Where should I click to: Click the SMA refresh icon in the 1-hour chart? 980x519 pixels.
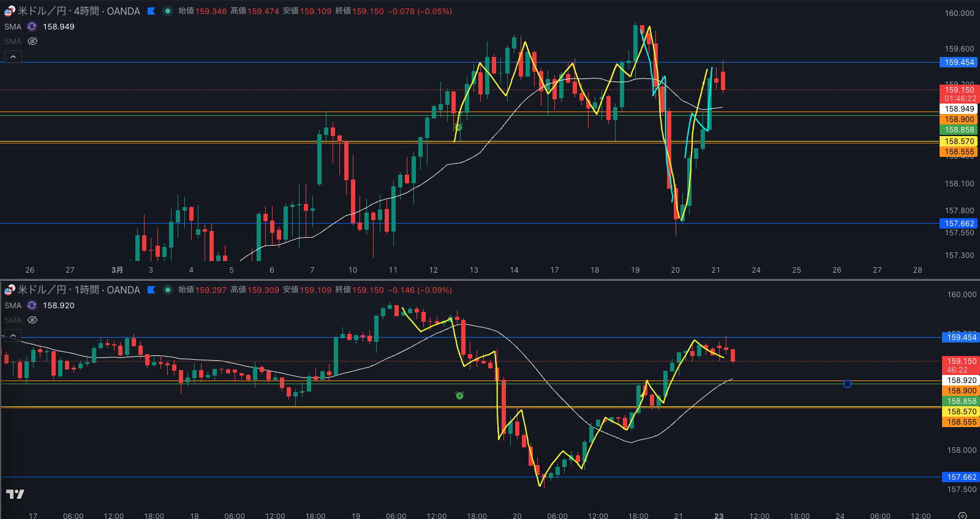click(x=32, y=305)
